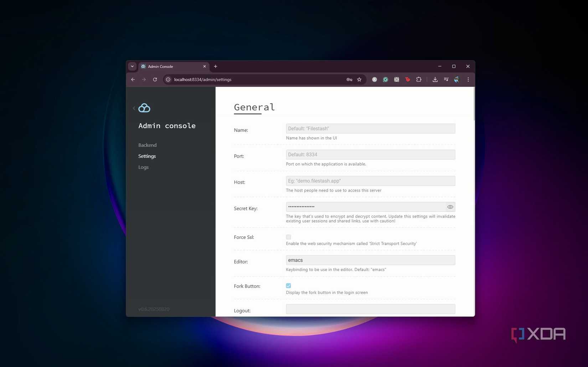Open the Grammarly extension icon

(x=385, y=79)
